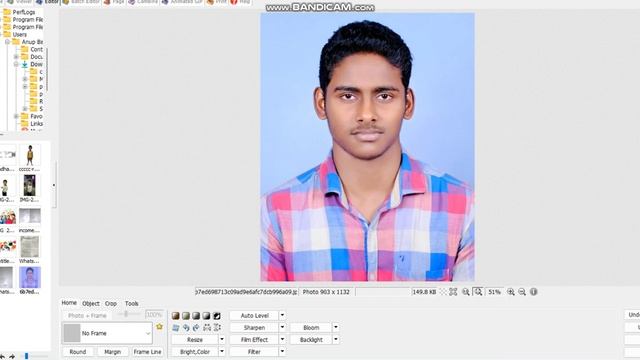
Task: Switch to the Home tab
Action: [x=69, y=303]
